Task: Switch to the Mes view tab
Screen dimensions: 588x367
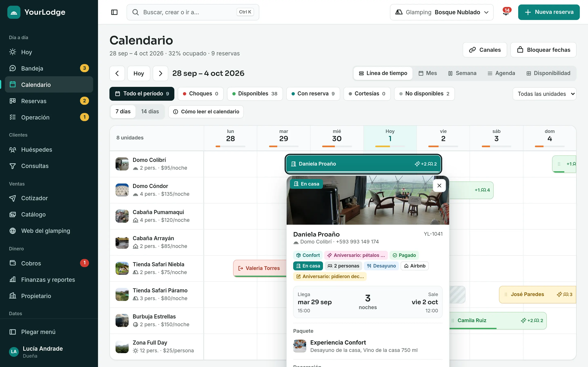Action: pyautogui.click(x=428, y=73)
